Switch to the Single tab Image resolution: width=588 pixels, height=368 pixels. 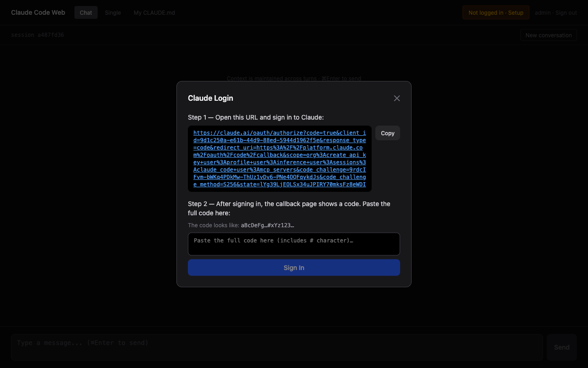coord(113,12)
